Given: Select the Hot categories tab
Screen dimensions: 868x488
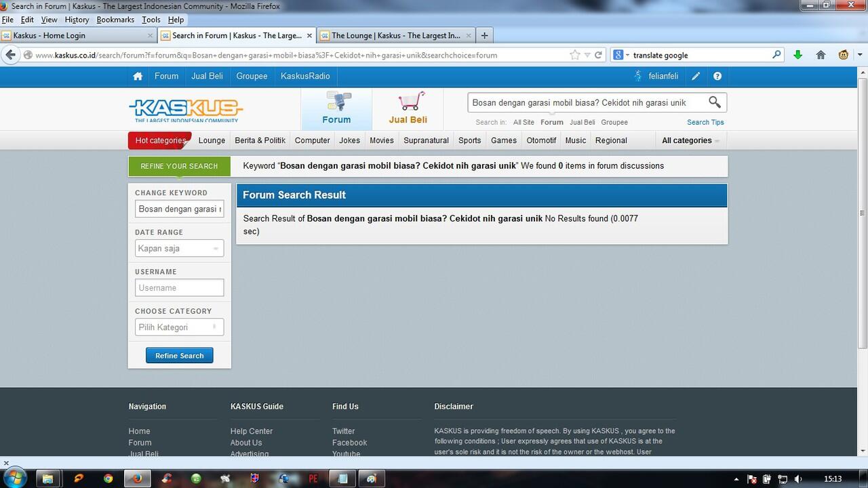Looking at the screenshot, I should coord(161,140).
